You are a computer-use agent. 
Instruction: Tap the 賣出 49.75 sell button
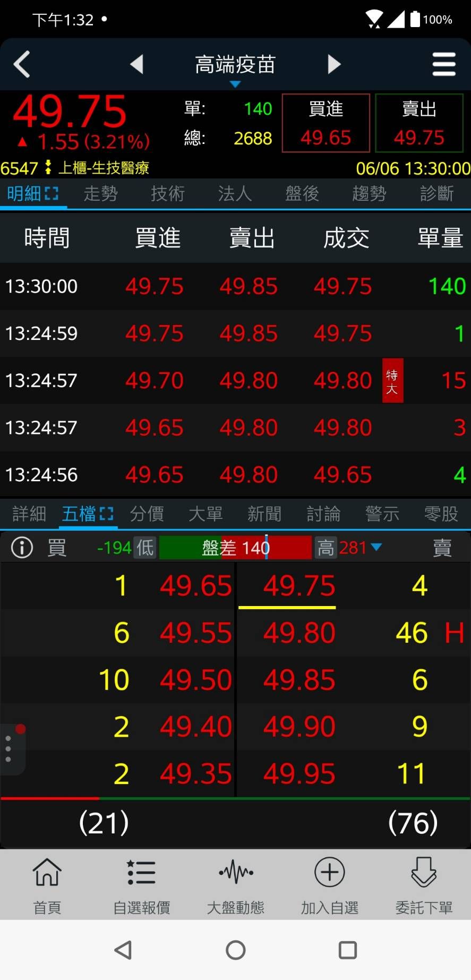click(x=419, y=123)
